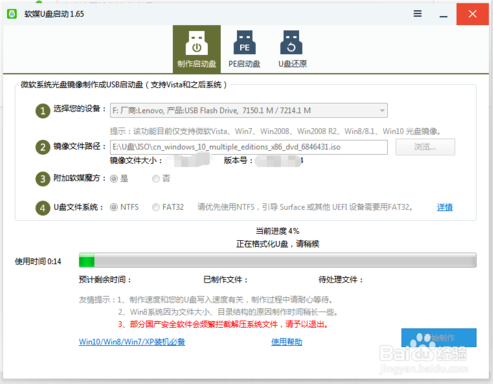Expand the device selection dropdown
This screenshot has height=384, width=493.
click(x=382, y=110)
